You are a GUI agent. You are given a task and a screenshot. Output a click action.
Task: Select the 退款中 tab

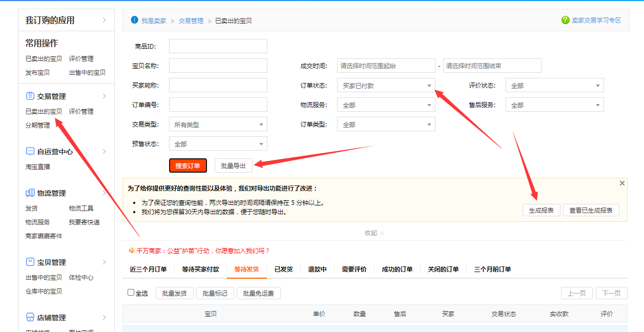point(317,269)
